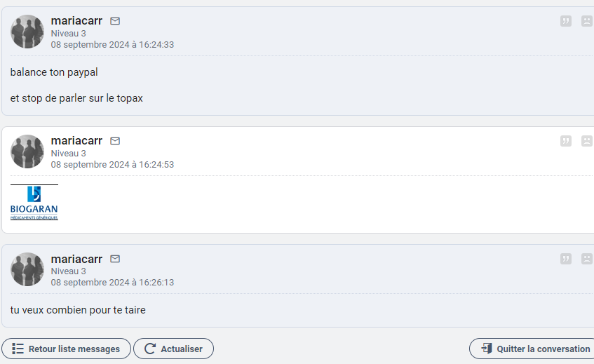Viewport: 594px width, 364px height.
Task: Open mariacarr username in 16:24:53 post
Action: coord(76,140)
